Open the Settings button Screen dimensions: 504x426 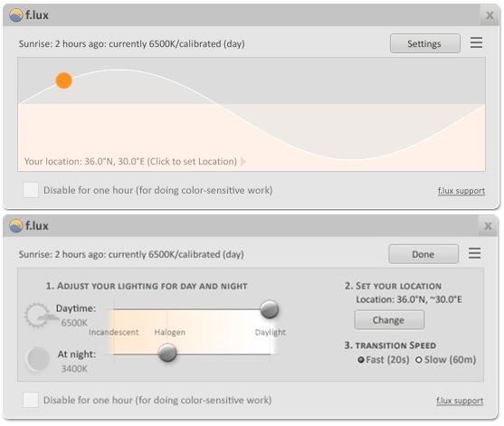coord(425,43)
